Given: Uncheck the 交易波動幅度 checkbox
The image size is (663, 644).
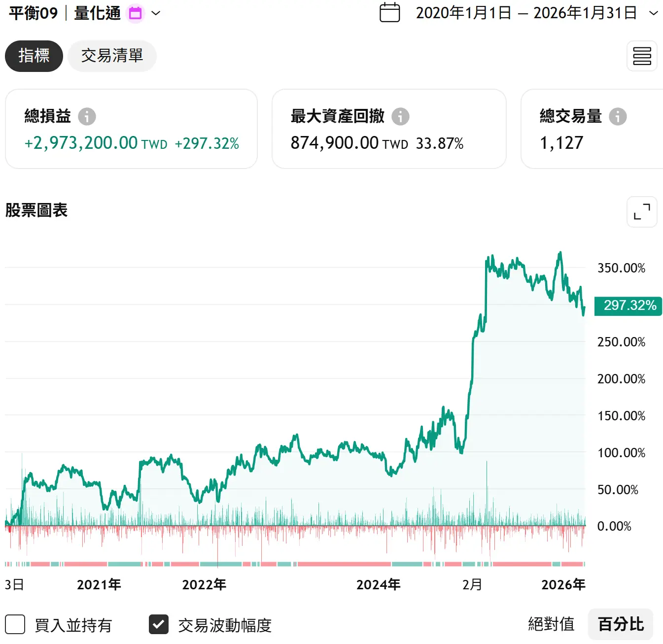Looking at the screenshot, I should click(159, 624).
